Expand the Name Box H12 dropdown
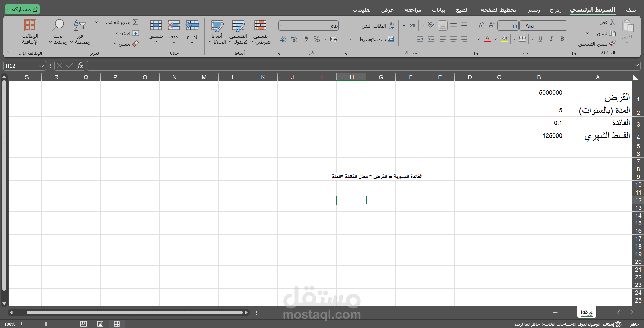644x328 pixels. coord(42,66)
